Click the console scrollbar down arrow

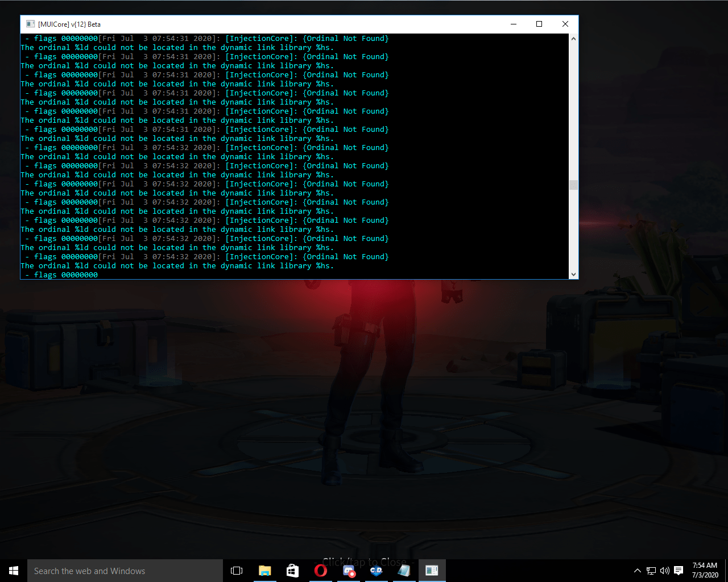573,275
